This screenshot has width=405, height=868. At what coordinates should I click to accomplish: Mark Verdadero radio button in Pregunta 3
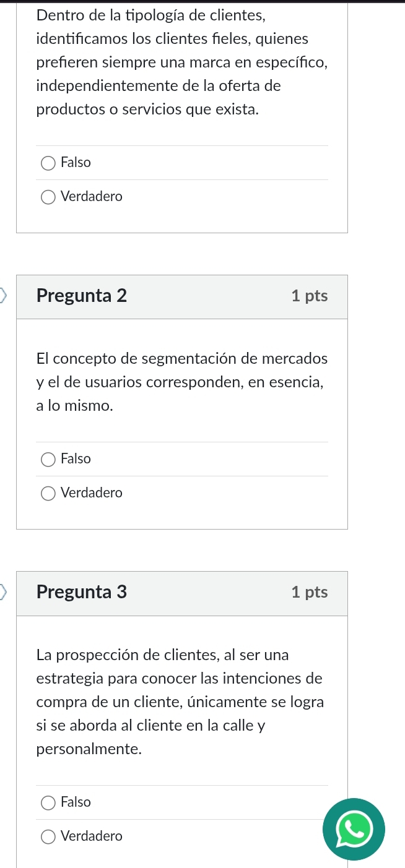click(x=48, y=837)
